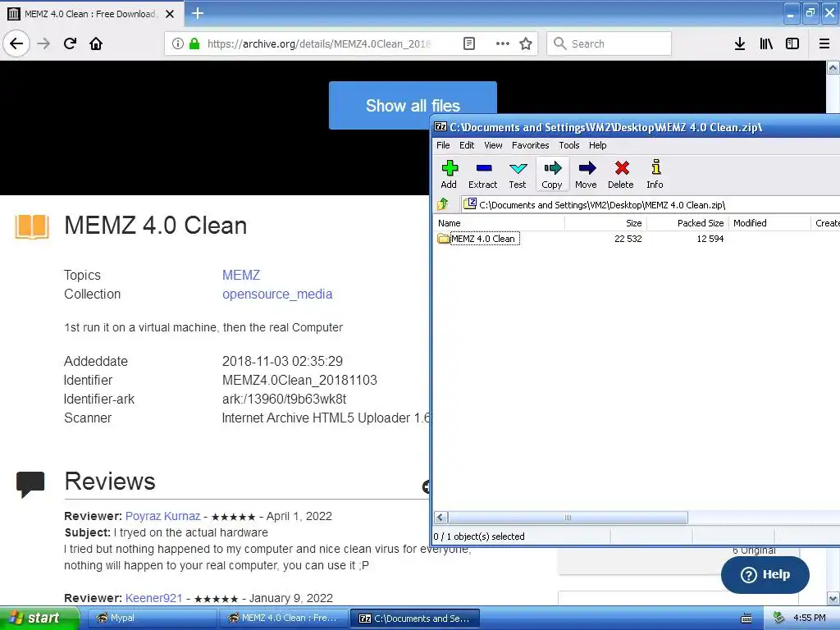The width and height of the screenshot is (840, 630).
Task: Click 7-Zip horizontal scrollbar left arrow
Action: (441, 518)
